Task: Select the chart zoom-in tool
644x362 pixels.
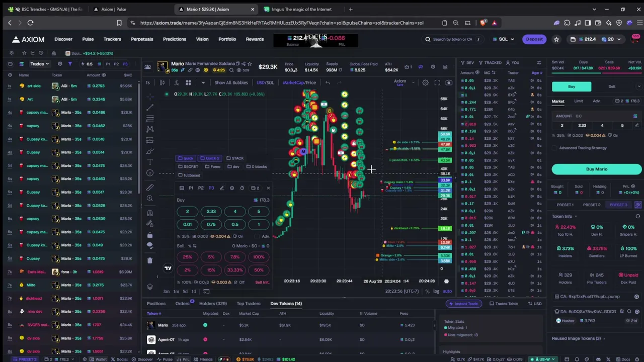Action: pos(150,199)
